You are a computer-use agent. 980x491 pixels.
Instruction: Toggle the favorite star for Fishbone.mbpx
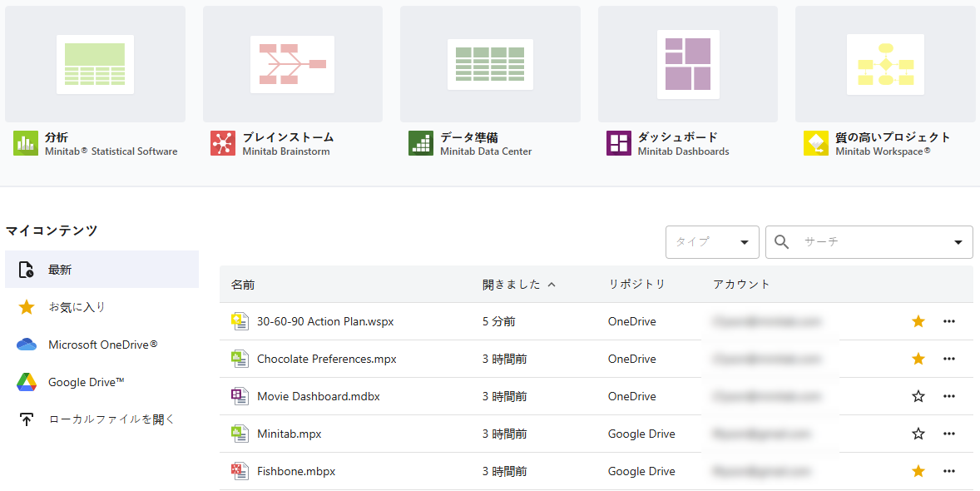point(918,470)
